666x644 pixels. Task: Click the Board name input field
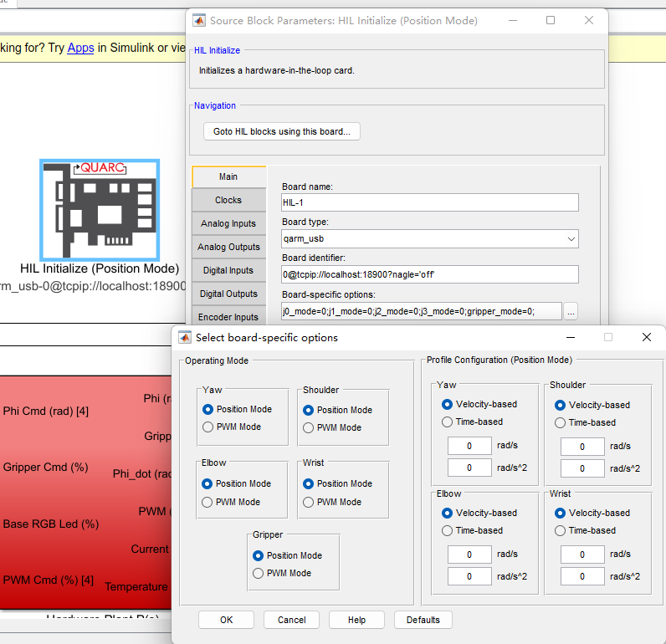pos(430,202)
